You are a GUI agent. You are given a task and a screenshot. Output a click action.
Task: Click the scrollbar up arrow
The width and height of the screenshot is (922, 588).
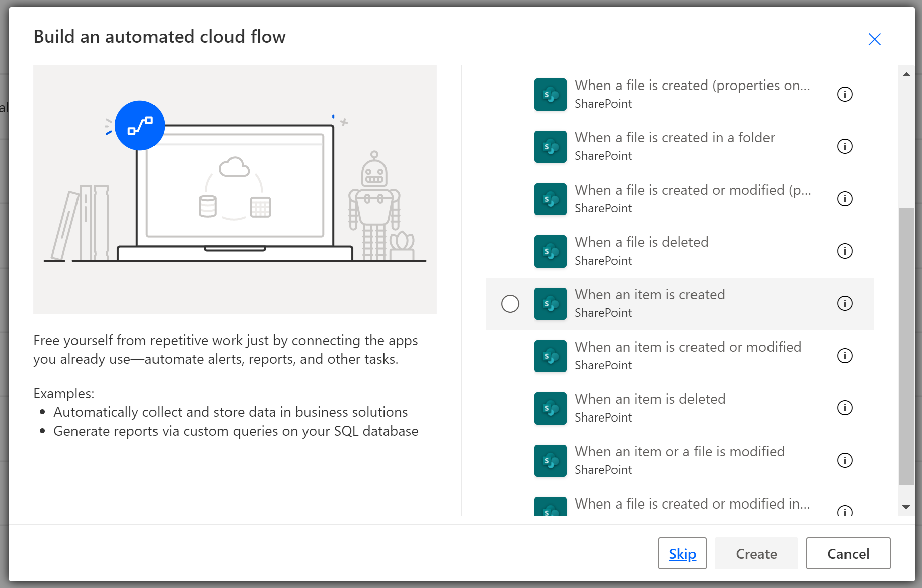(906, 74)
